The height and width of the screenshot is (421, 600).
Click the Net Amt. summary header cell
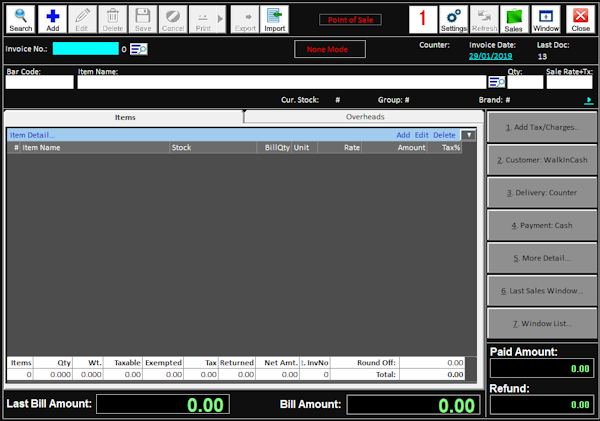(x=277, y=362)
